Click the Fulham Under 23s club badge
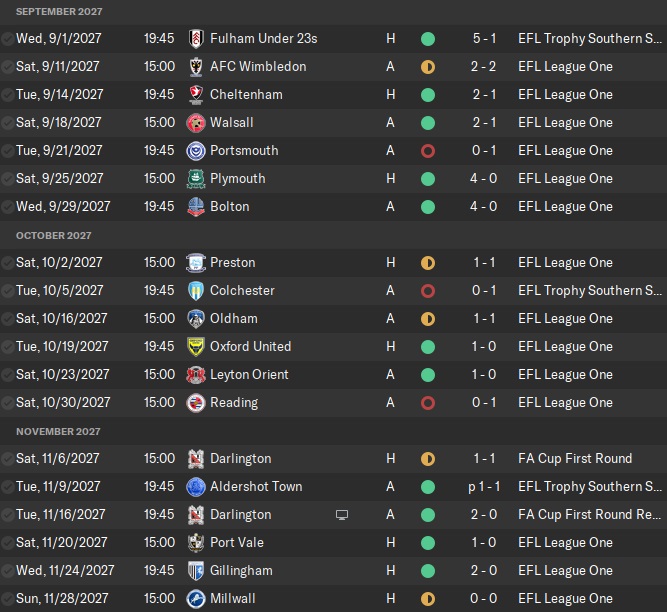667x612 pixels. point(195,39)
